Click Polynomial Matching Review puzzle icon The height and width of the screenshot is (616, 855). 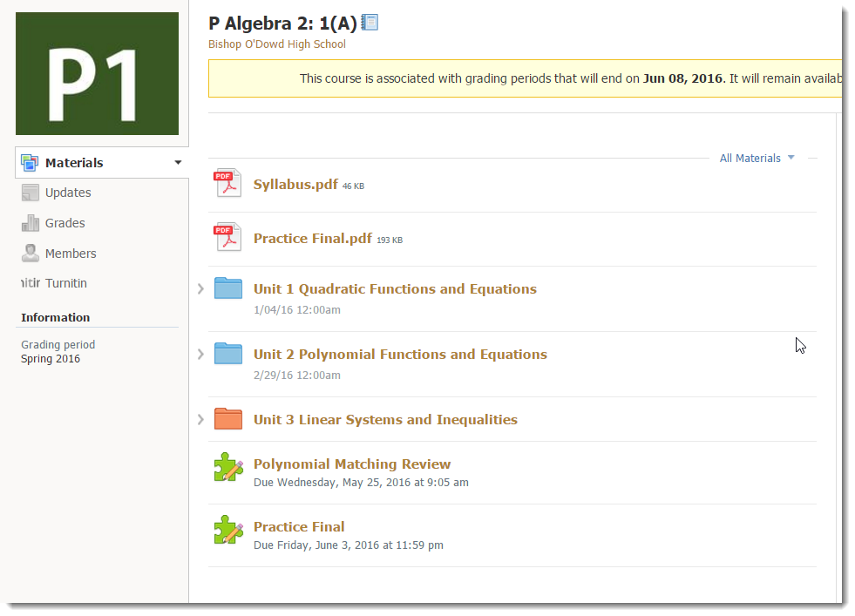pyautogui.click(x=228, y=468)
